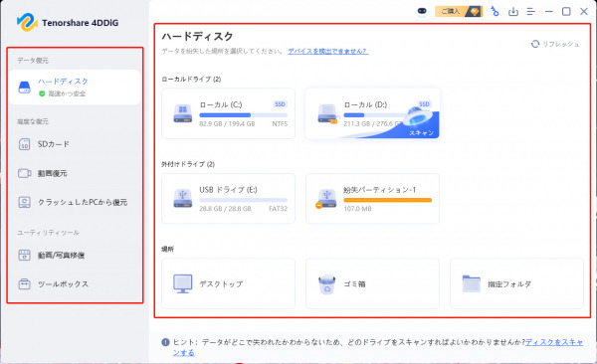The width and height of the screenshot is (597, 364).
Task: Choose ゴミ箱 recycle bin location
Action: (372, 283)
